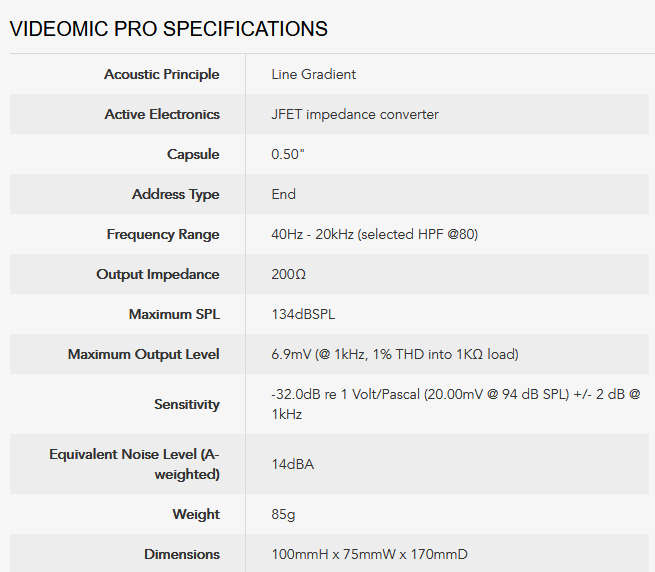The image size is (655, 572).
Task: Click the Equivalent Noise Level label
Action: pos(134,464)
